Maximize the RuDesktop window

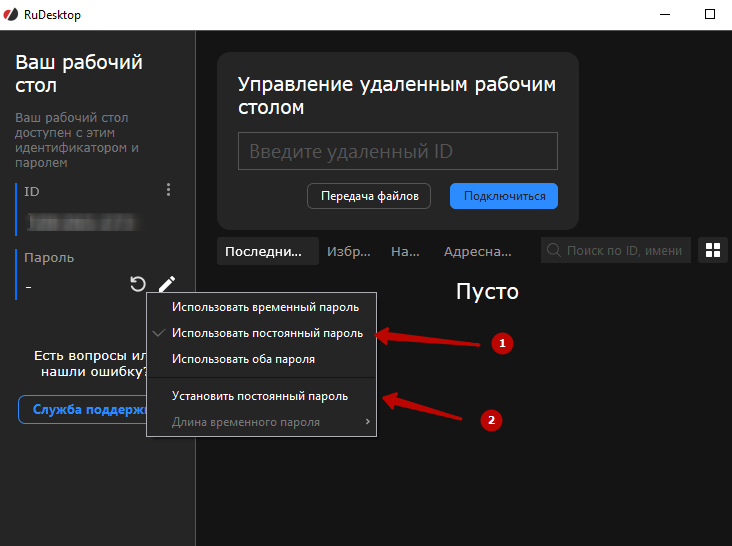point(710,14)
